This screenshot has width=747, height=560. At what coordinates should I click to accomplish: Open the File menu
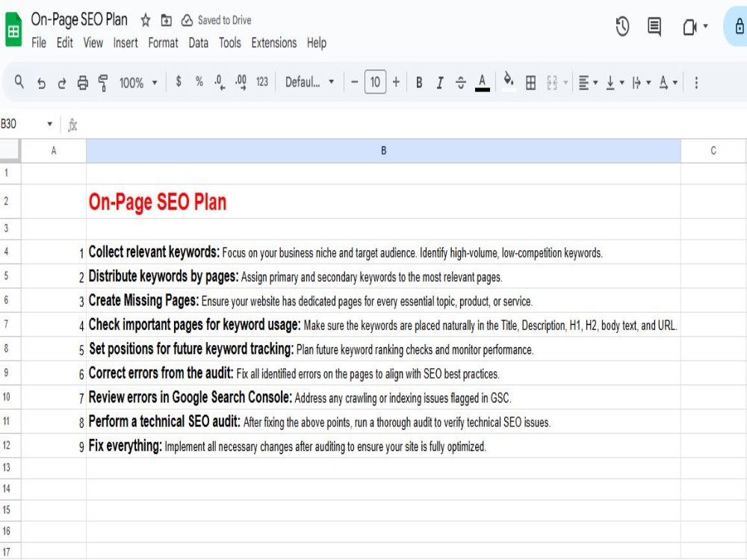click(x=39, y=43)
